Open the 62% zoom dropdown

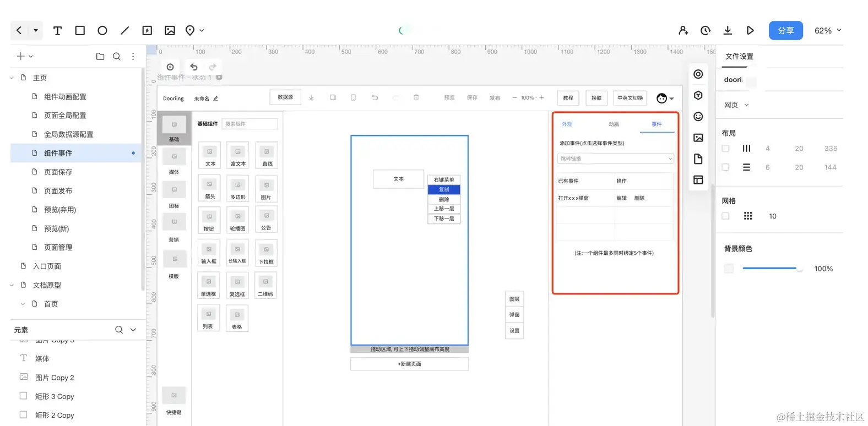click(828, 31)
